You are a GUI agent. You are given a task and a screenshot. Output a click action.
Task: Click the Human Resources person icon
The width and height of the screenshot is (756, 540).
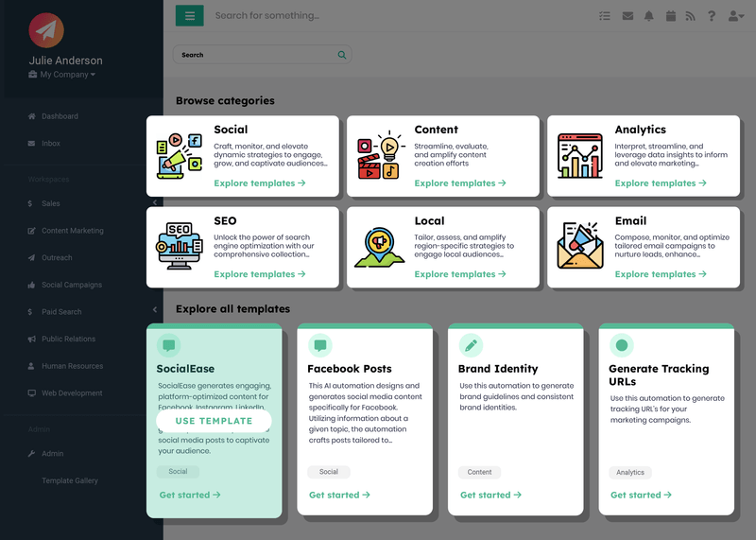click(31, 366)
